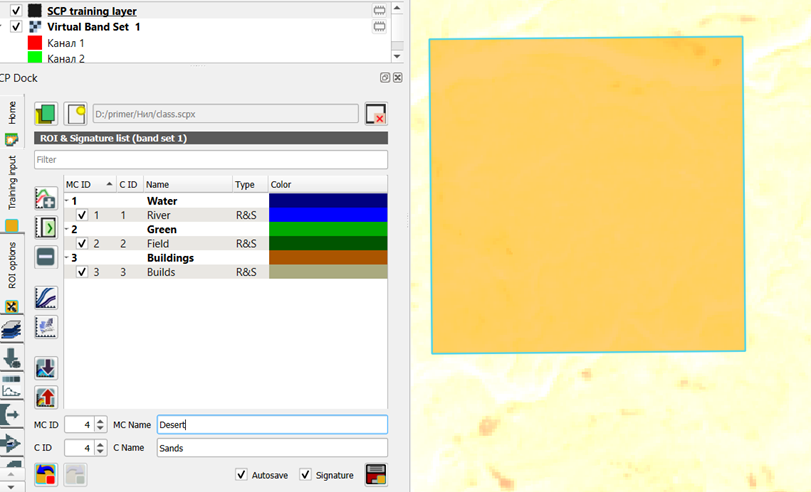Reset the training input path

click(376, 114)
